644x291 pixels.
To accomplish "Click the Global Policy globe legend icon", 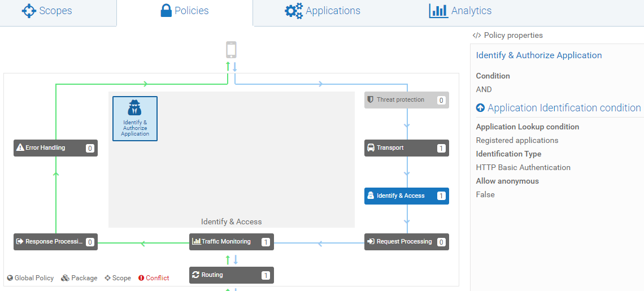I will point(10,278).
